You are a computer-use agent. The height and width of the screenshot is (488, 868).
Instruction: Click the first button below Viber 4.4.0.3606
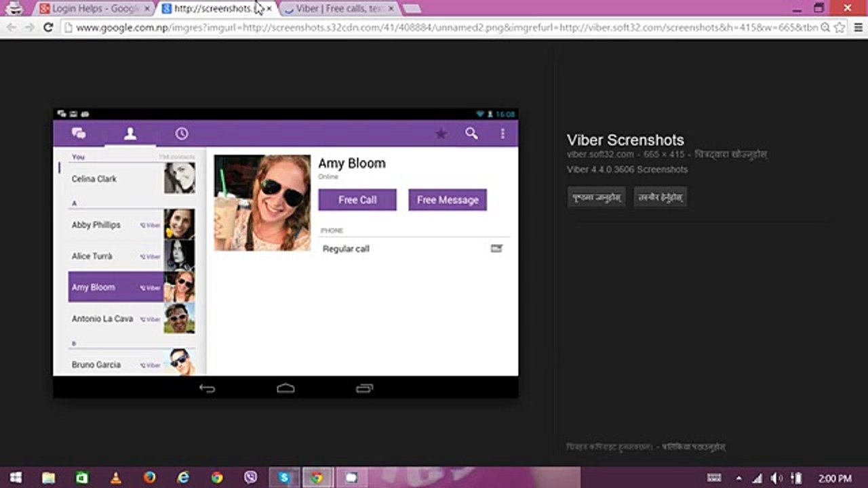click(597, 197)
